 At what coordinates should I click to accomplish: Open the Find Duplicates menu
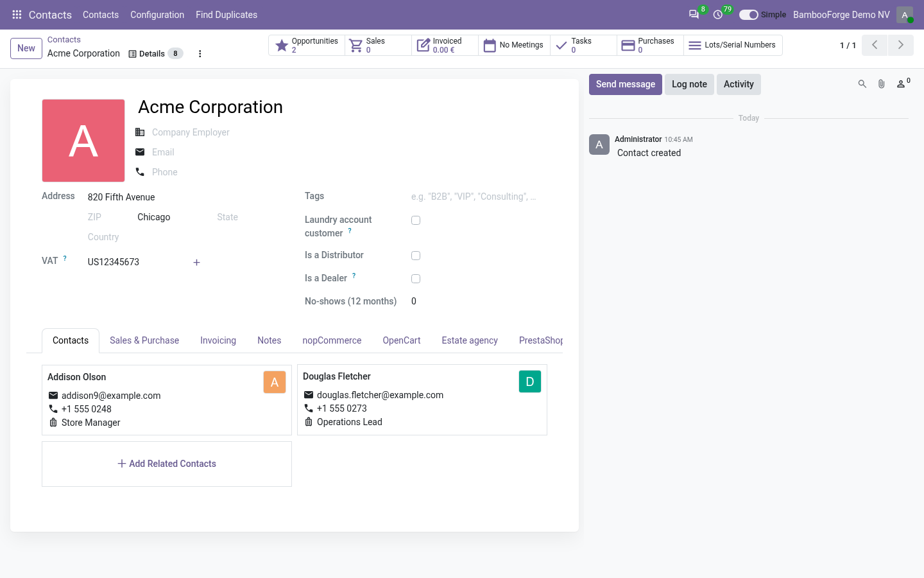click(x=227, y=15)
